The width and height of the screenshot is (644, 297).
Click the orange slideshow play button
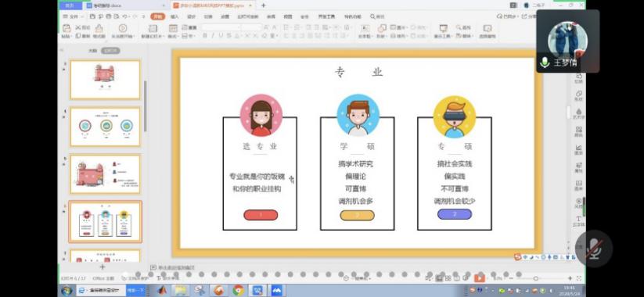pyautogui.click(x=479, y=277)
